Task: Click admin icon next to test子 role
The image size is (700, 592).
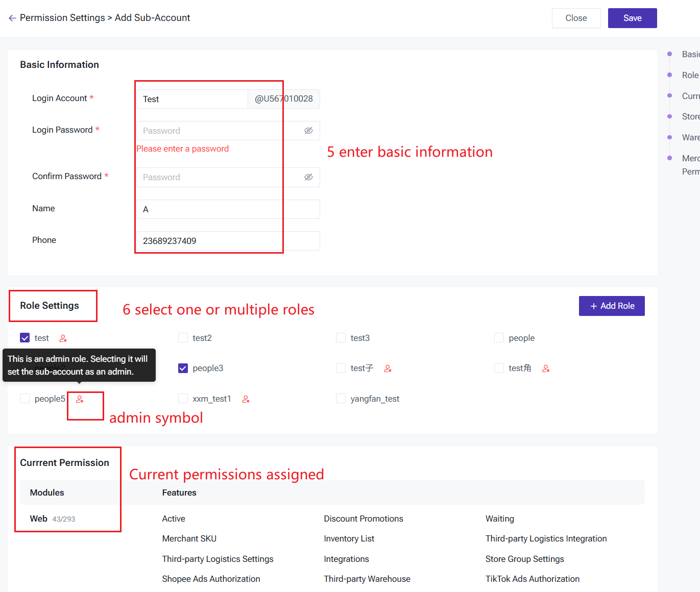Action: [x=388, y=368]
